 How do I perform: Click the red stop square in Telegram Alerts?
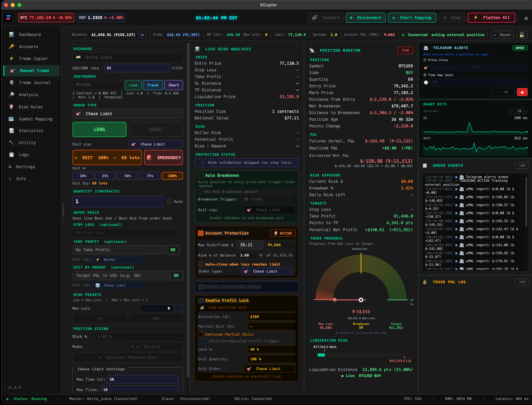tap(522, 92)
